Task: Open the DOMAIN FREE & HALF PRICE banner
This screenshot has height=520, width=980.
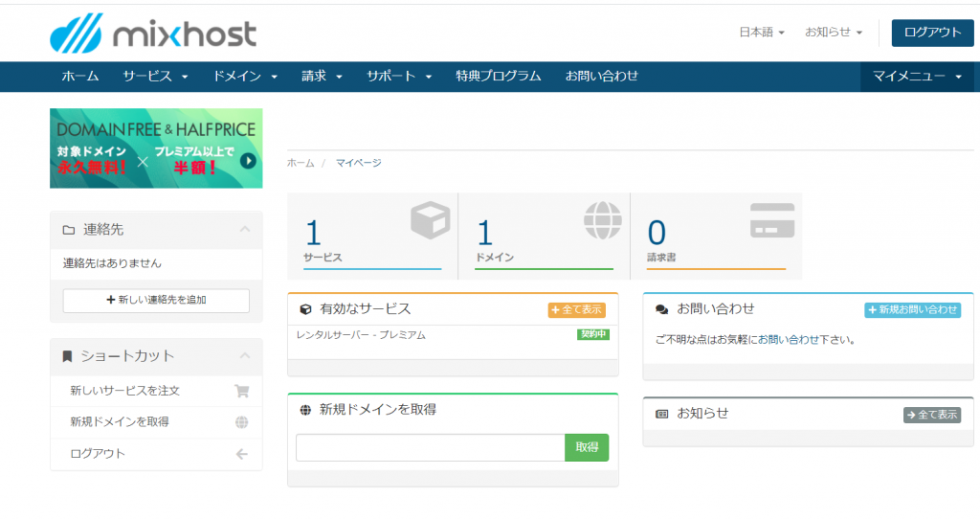Action: (x=156, y=148)
